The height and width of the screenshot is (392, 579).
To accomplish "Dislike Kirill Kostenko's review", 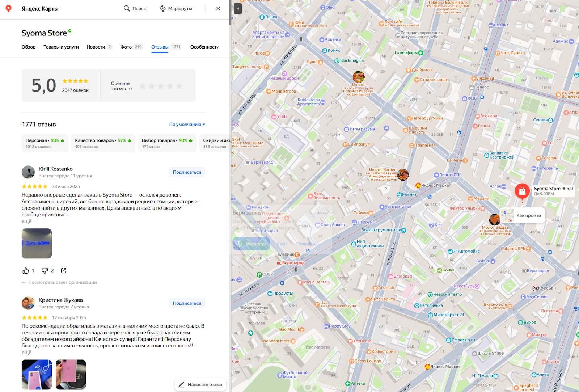I will pyautogui.click(x=45, y=271).
